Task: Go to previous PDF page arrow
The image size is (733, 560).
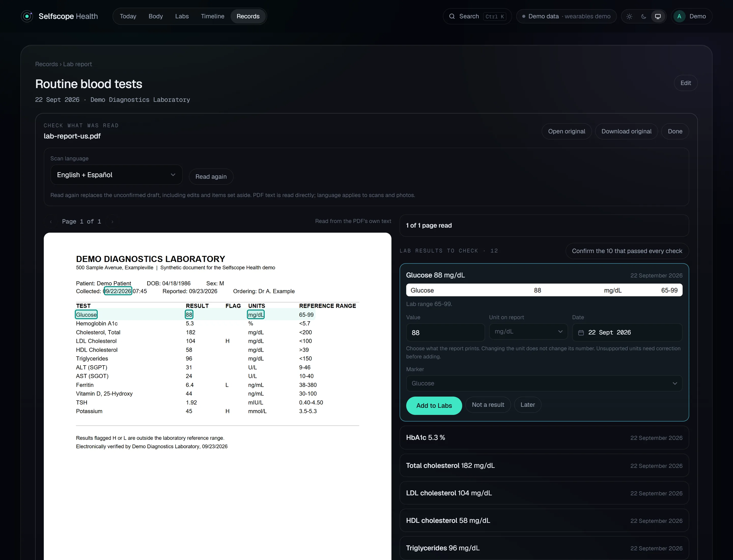Action: click(51, 222)
